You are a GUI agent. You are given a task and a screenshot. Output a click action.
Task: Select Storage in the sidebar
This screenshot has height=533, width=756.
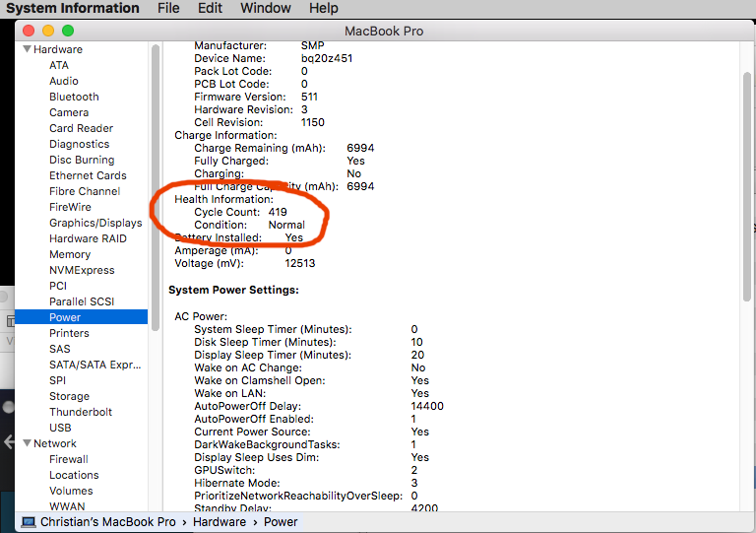[x=69, y=396]
